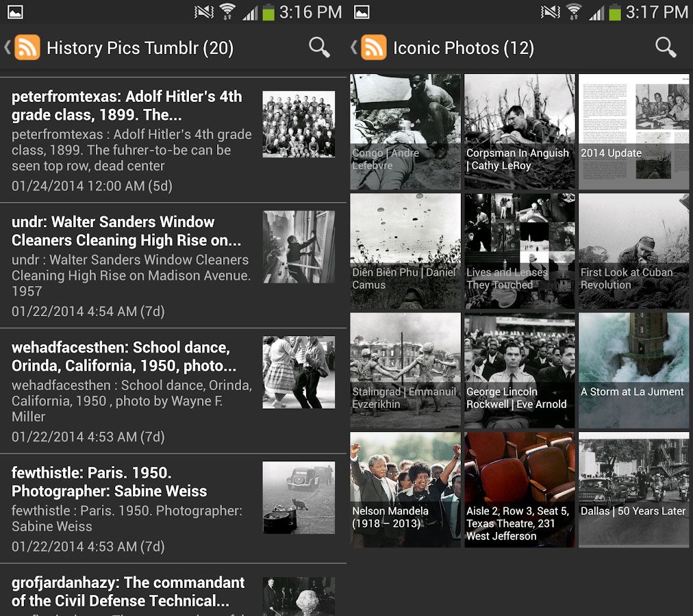Click the RSS feed icon beside History Pics Tumblr

point(27,47)
